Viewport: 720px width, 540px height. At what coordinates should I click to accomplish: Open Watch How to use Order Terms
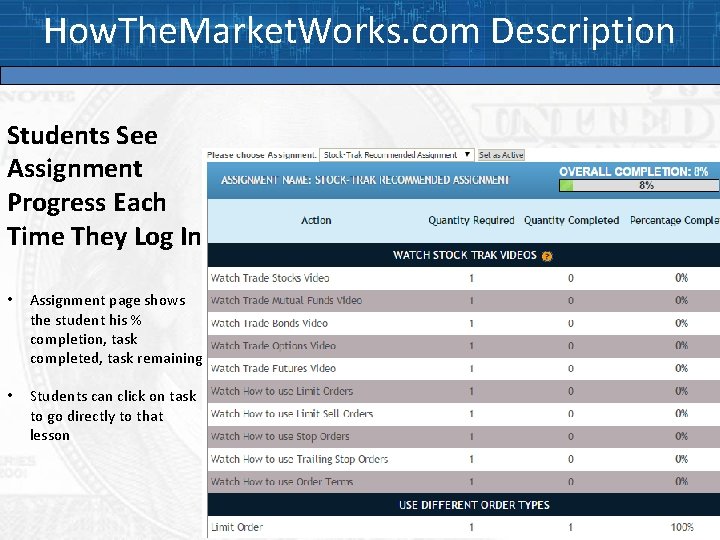pos(282,481)
